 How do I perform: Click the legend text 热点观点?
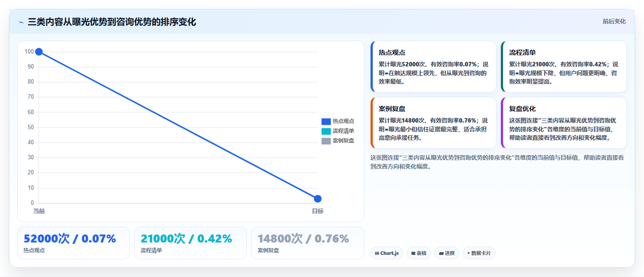pos(343,121)
